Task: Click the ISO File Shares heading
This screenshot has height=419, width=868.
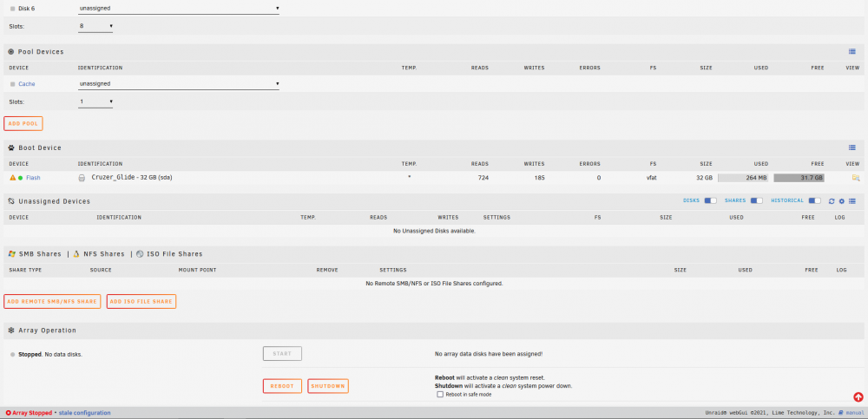Action: click(174, 254)
